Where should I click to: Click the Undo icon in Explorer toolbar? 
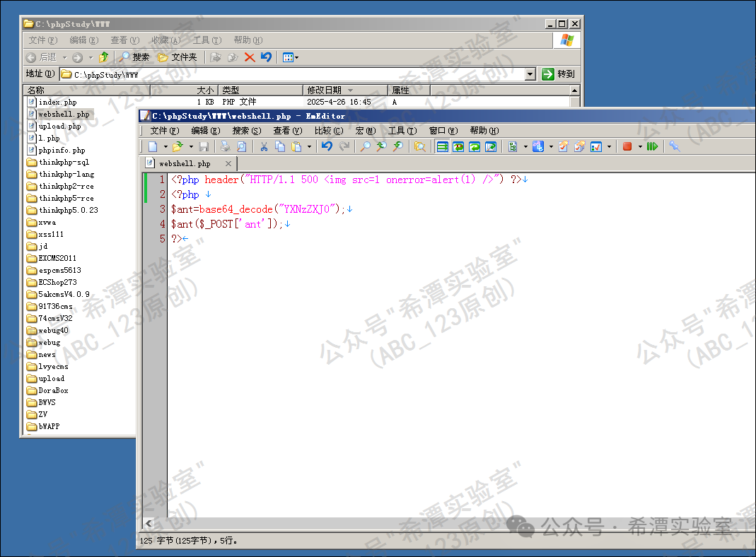(266, 57)
